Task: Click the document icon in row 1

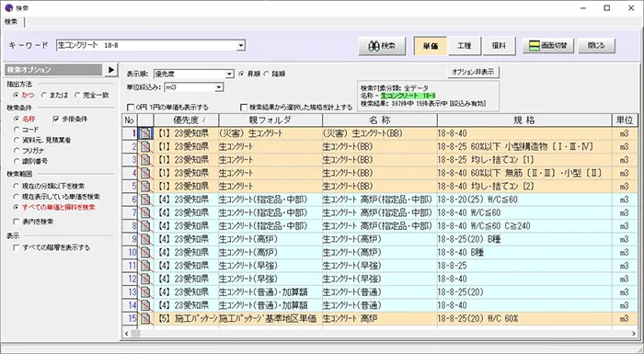Action: 145,133
